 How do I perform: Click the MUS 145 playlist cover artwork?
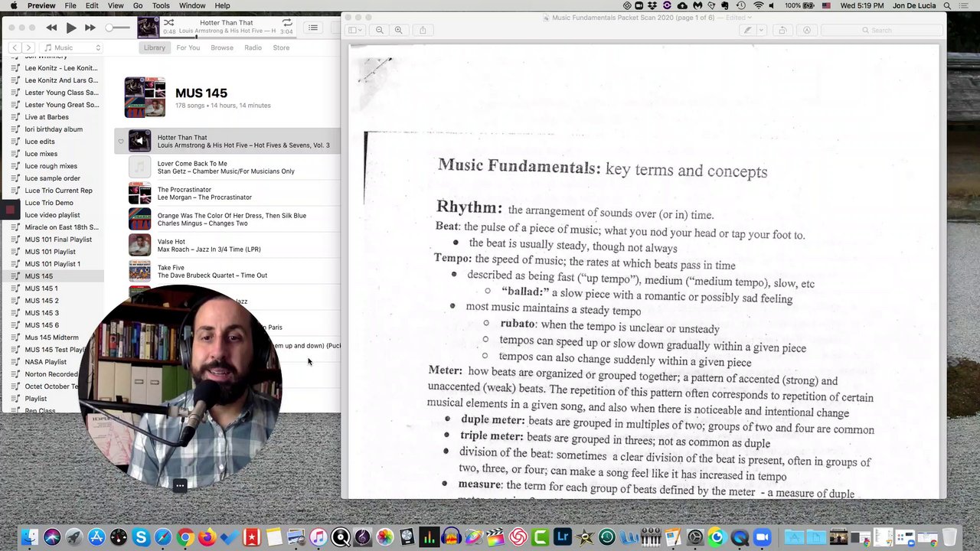pos(145,97)
